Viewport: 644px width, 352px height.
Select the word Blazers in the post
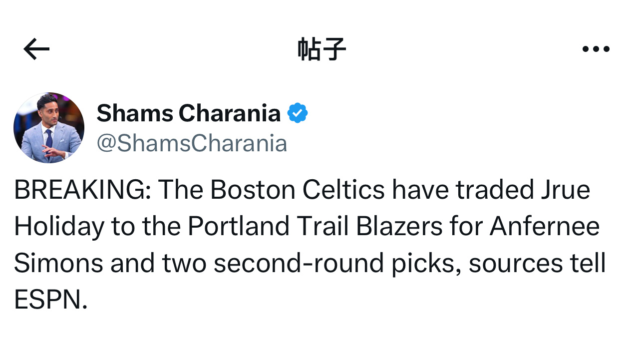click(x=399, y=227)
